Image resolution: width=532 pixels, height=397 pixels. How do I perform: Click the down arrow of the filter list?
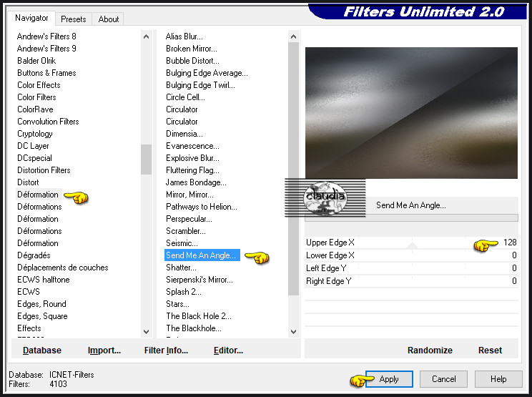[293, 331]
